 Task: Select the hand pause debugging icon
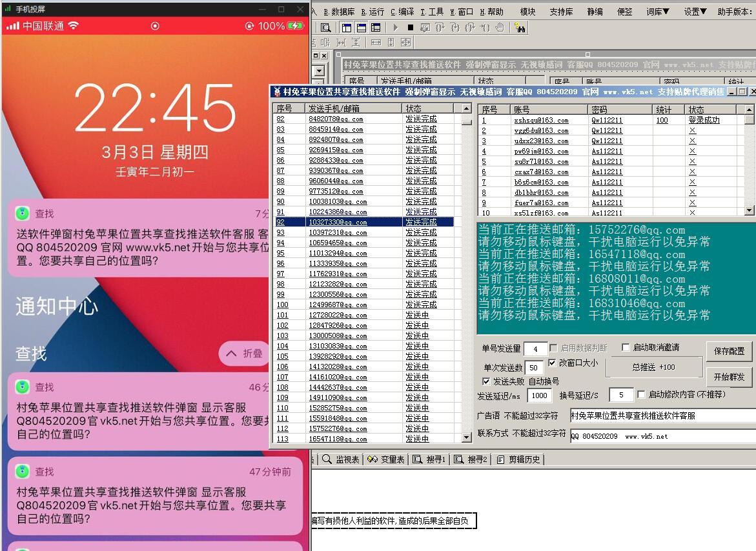click(500, 28)
